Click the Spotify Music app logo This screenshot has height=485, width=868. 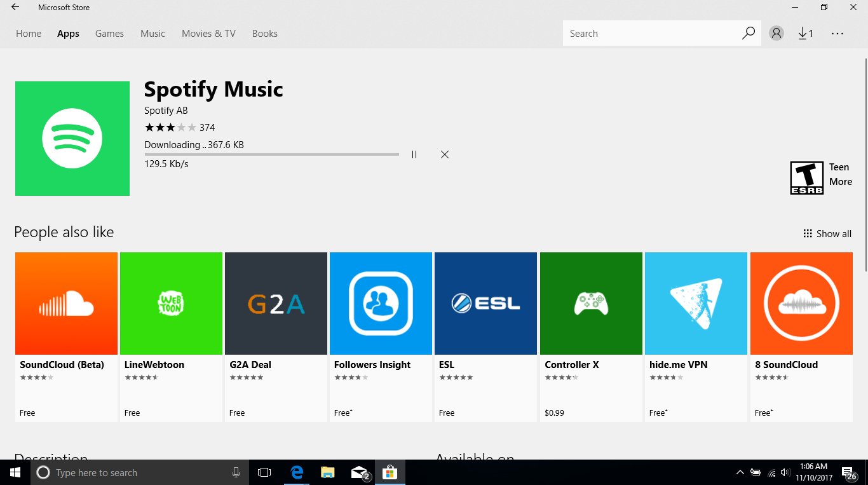(x=72, y=139)
